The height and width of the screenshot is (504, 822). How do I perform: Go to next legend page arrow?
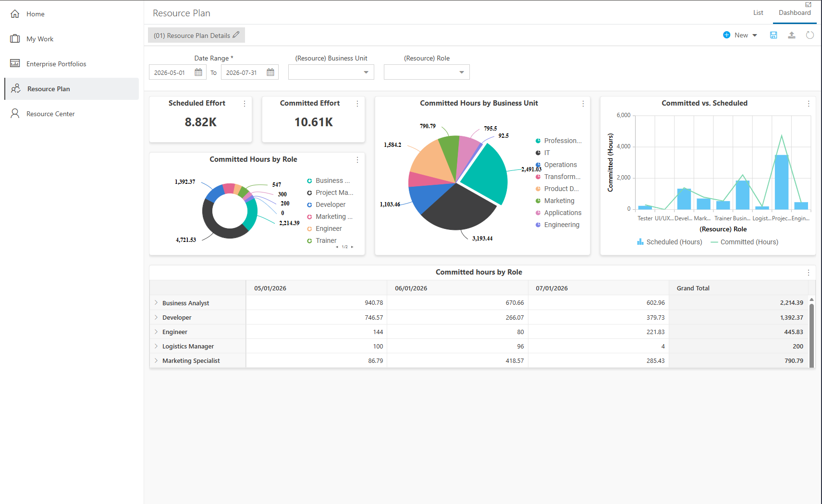click(352, 247)
